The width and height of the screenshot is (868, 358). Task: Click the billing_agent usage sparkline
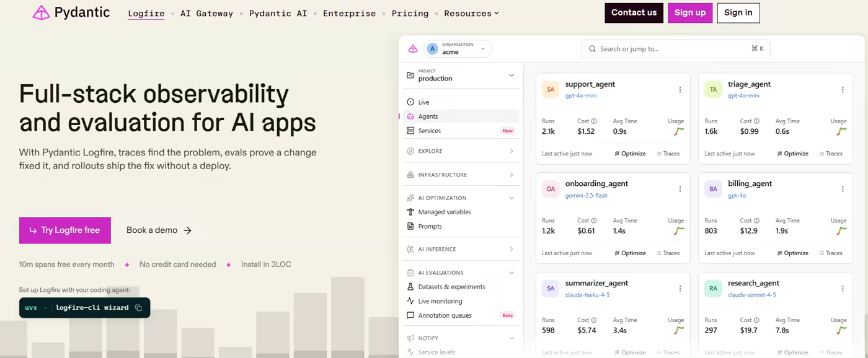841,231
